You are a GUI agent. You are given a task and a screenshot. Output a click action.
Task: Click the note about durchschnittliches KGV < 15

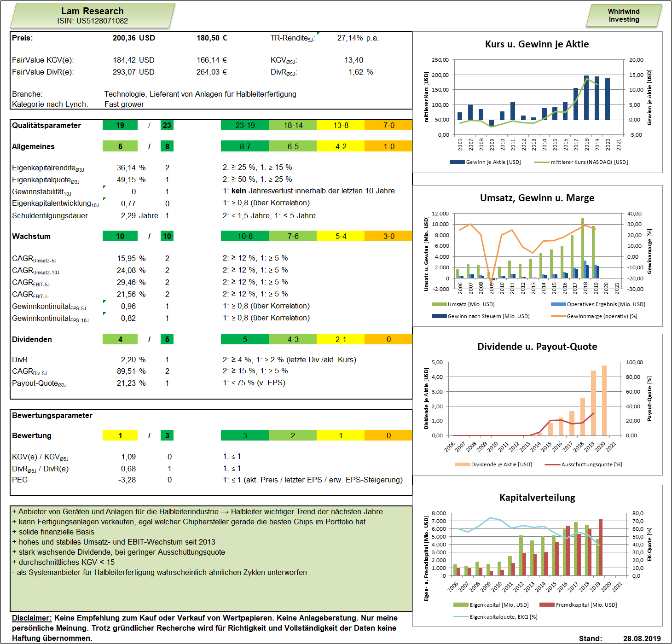(64, 562)
